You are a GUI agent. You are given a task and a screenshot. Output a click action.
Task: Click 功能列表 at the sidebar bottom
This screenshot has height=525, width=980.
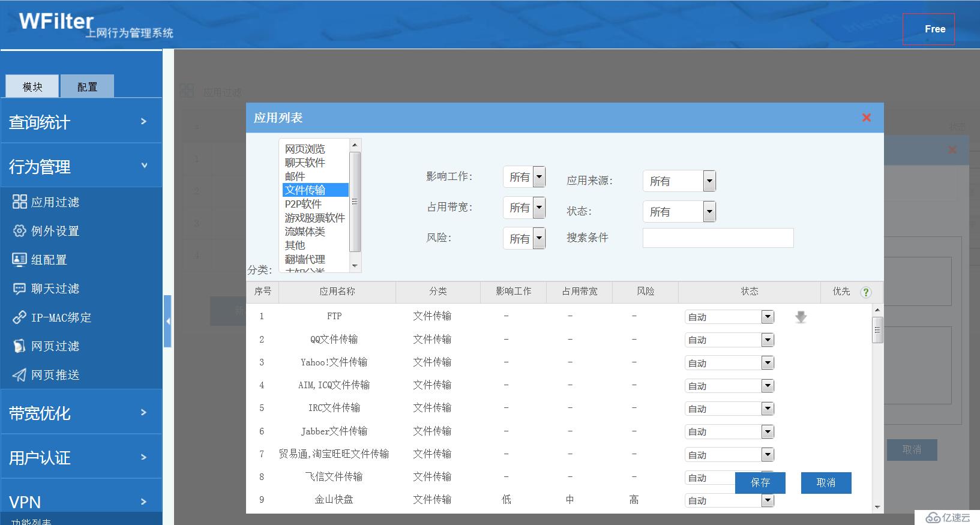[x=31, y=521]
